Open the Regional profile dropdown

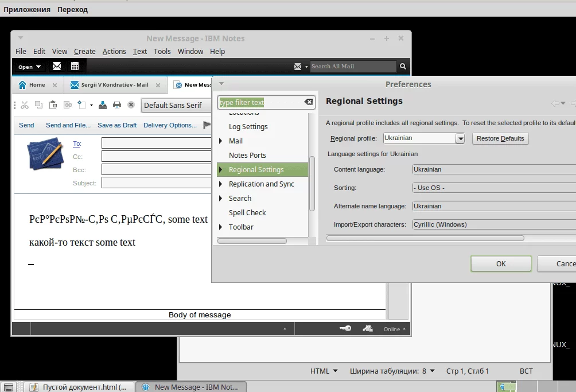point(460,138)
